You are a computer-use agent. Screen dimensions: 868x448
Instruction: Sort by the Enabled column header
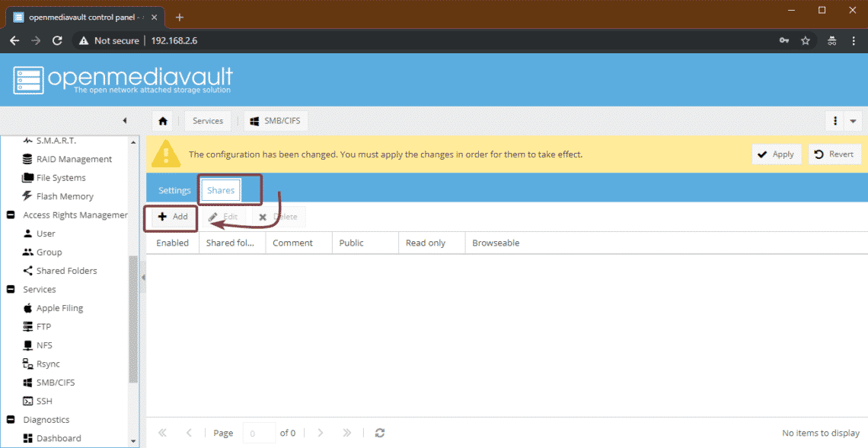point(173,243)
